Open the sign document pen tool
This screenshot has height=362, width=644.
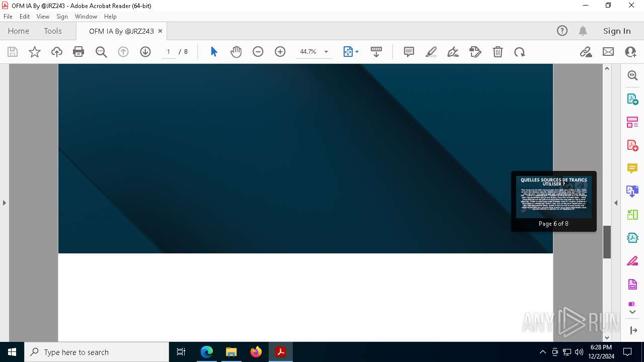(x=453, y=52)
